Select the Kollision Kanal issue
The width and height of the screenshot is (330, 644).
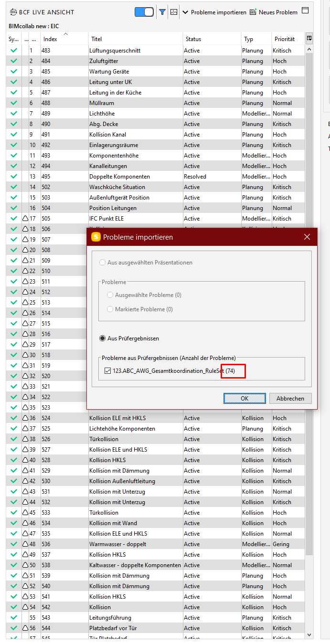tap(107, 135)
